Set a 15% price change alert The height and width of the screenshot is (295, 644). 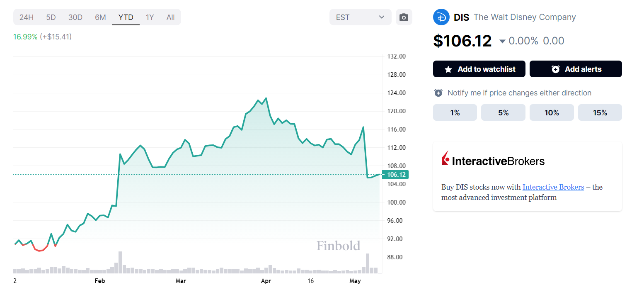[600, 112]
